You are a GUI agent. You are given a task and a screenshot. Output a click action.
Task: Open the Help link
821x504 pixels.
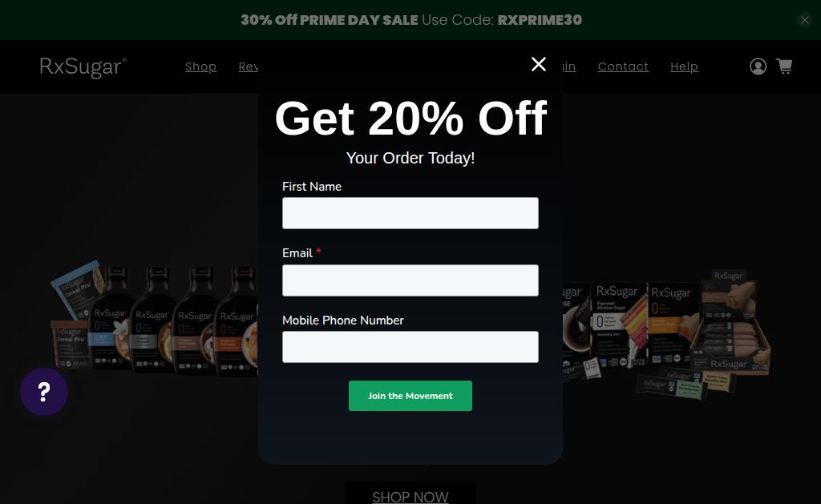pyautogui.click(x=685, y=67)
